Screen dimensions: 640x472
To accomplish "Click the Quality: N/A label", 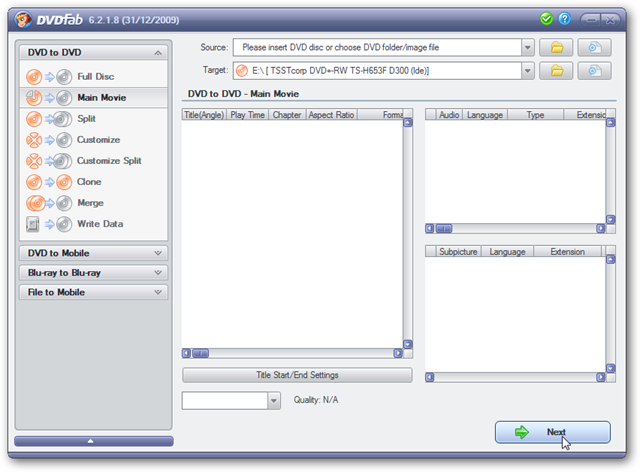I will (316, 400).
